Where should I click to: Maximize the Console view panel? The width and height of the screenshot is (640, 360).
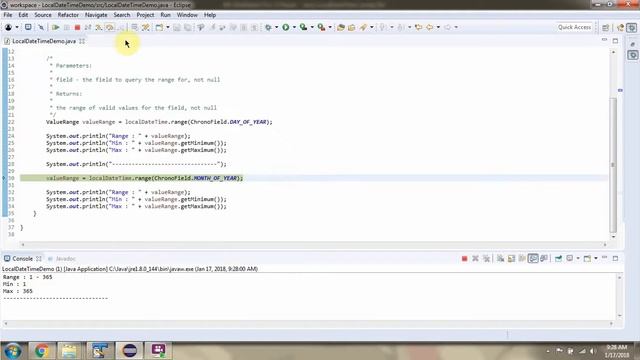[615, 258]
